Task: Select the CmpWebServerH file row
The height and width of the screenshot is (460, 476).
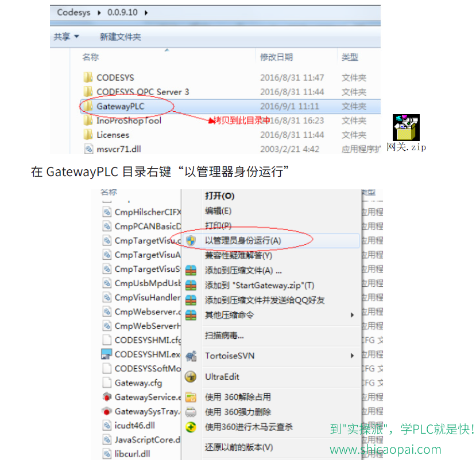Action: (x=141, y=326)
